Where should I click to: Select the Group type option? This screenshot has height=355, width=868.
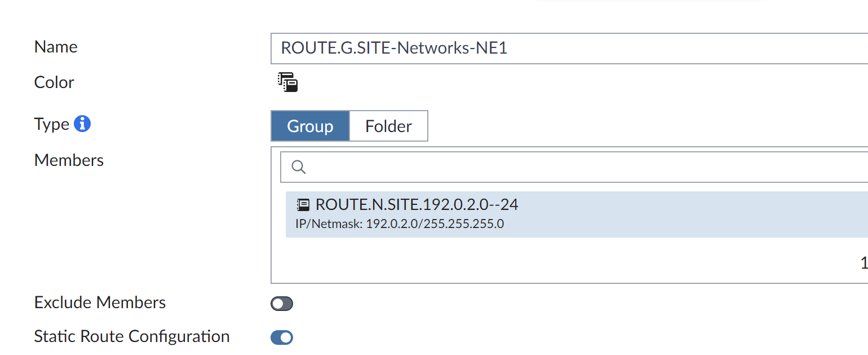click(x=310, y=126)
